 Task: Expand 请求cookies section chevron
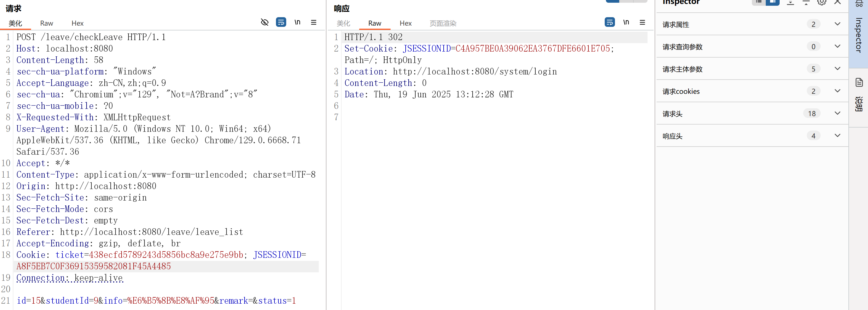click(x=837, y=91)
